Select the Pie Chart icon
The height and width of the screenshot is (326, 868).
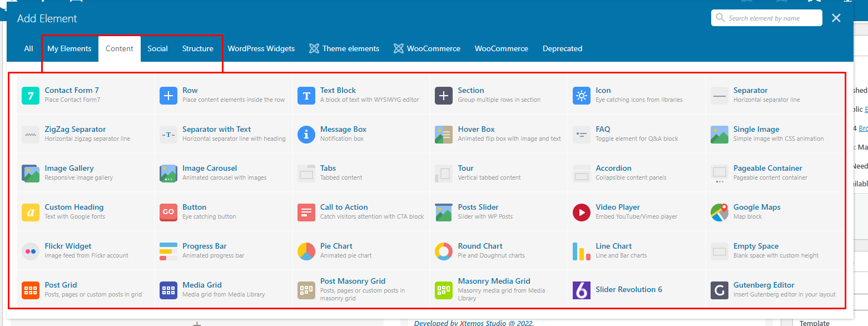(x=306, y=251)
